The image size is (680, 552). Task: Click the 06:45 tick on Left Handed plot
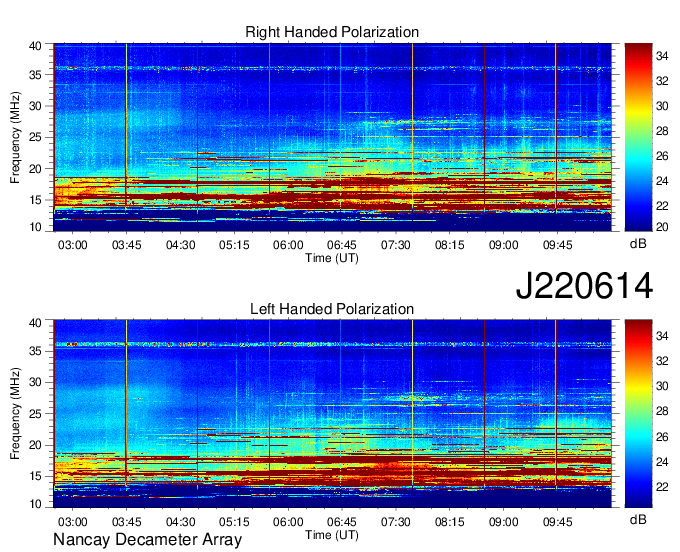coord(342,522)
